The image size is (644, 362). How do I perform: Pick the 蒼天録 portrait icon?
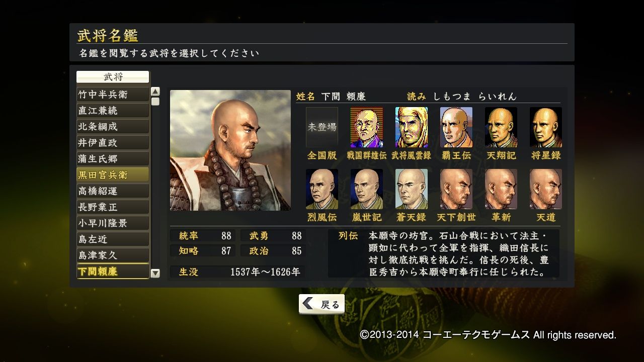[x=412, y=189]
